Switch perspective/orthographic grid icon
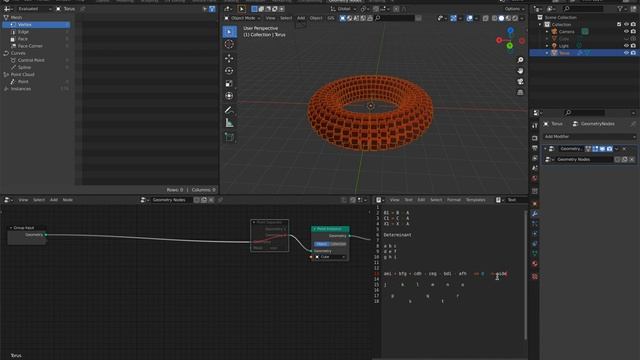Image resolution: width=640 pixels, height=360 pixels. coord(520,93)
